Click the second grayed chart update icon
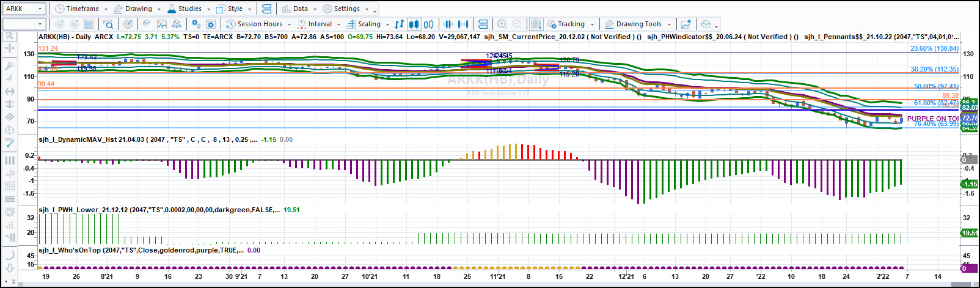 [74, 24]
